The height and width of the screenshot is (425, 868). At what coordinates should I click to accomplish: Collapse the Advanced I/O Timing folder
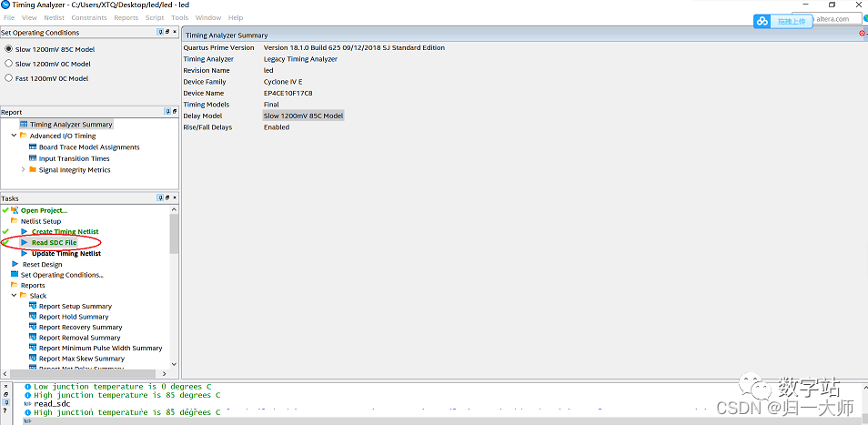(x=14, y=136)
